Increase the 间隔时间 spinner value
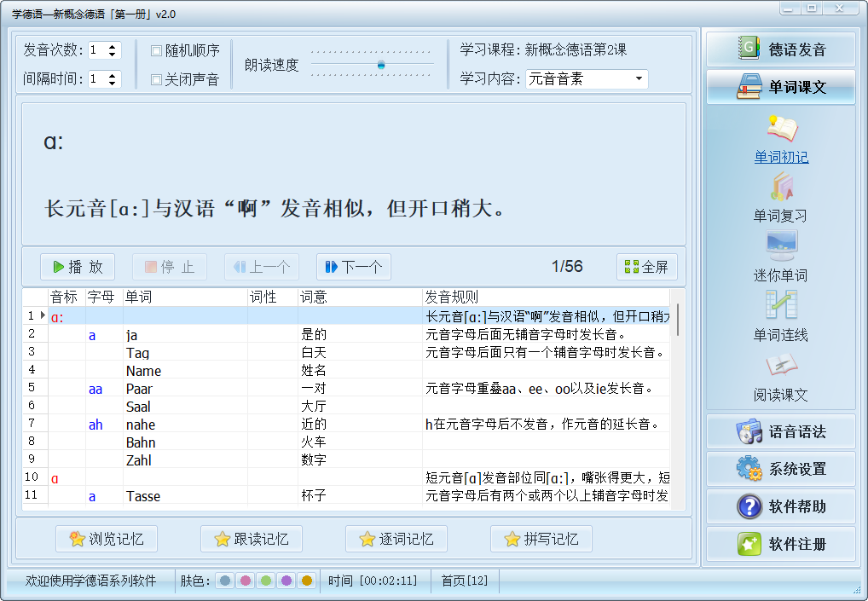 pos(113,75)
